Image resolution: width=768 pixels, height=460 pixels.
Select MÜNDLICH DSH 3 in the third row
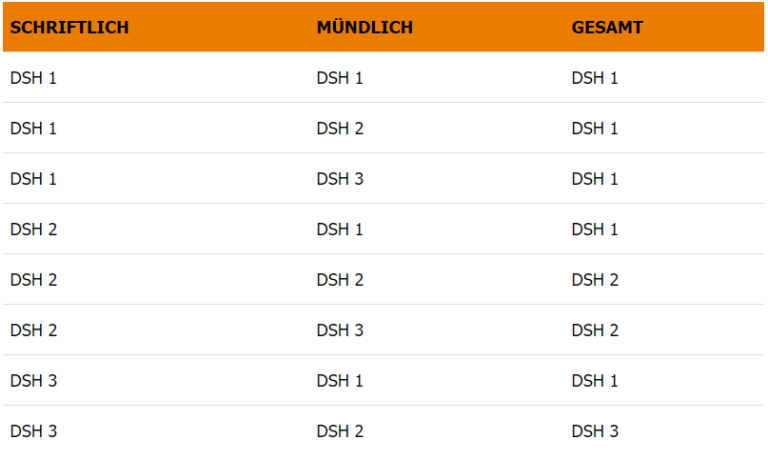coord(340,179)
